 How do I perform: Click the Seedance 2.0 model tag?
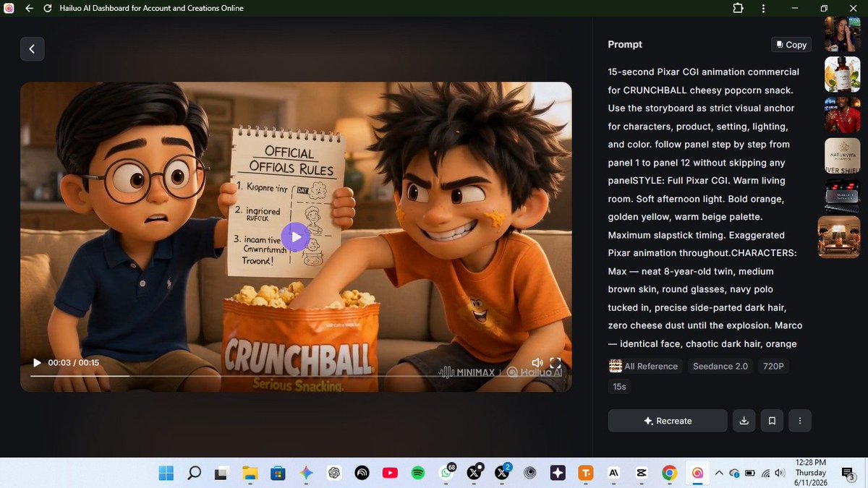click(x=720, y=366)
